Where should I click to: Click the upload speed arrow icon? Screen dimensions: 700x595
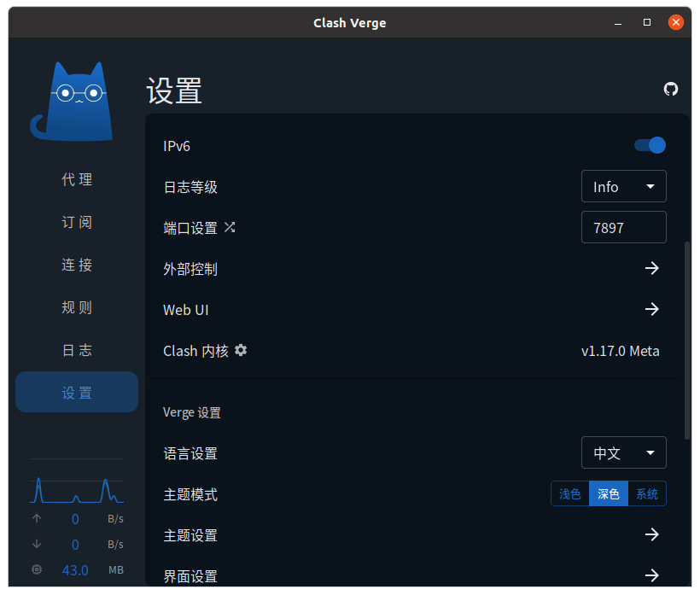pos(37,518)
